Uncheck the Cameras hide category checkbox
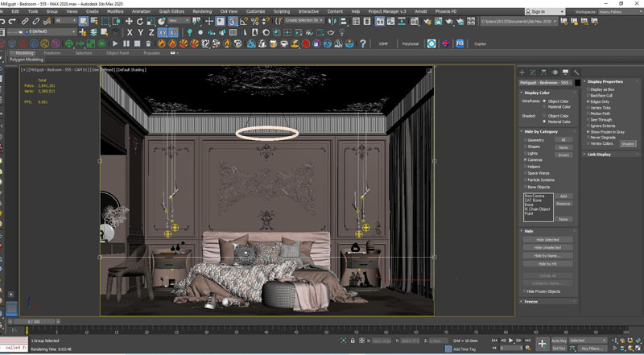644x355 pixels. point(524,159)
